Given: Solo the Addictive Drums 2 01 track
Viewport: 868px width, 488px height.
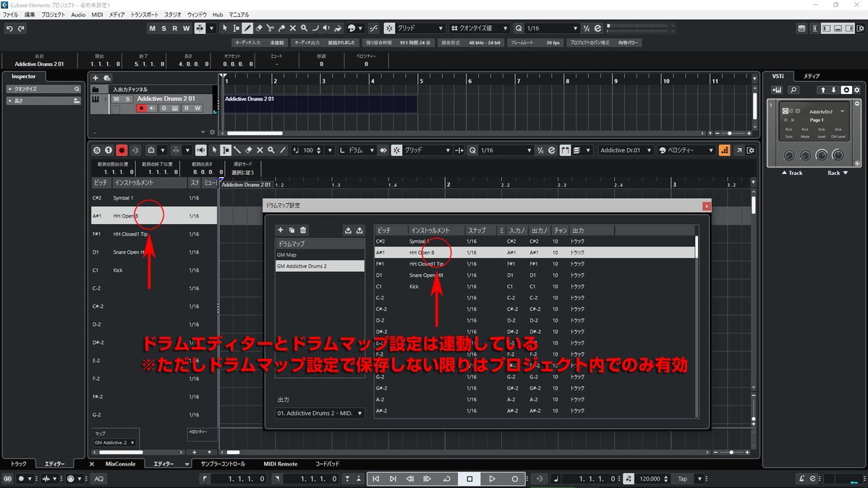Looking at the screenshot, I should (127, 99).
